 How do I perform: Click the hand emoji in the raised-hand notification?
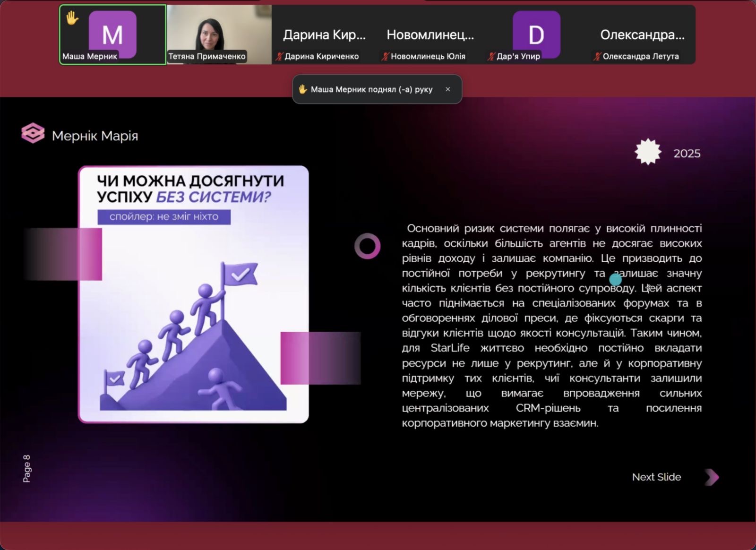(303, 89)
